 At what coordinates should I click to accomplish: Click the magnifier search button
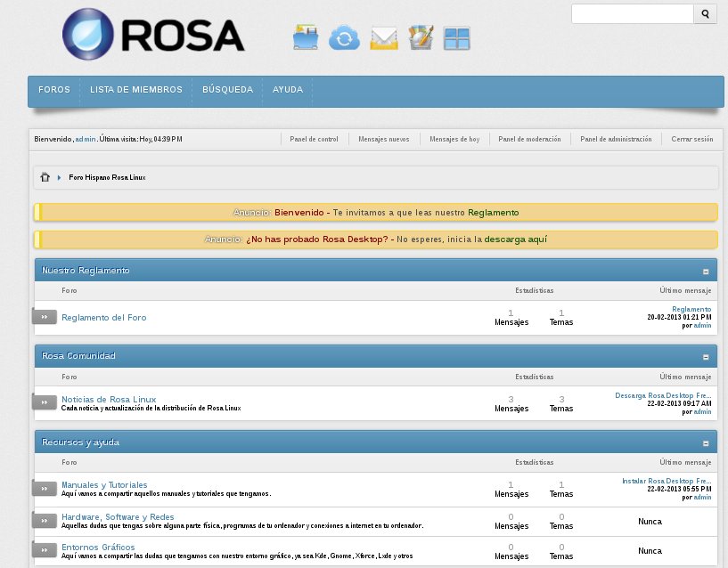click(705, 14)
